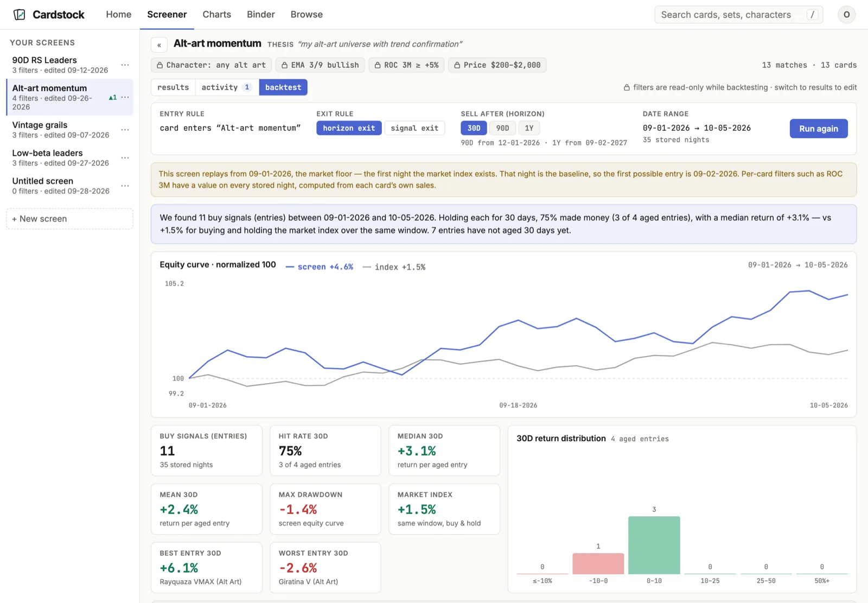Create a screen with + New screen

(69, 219)
